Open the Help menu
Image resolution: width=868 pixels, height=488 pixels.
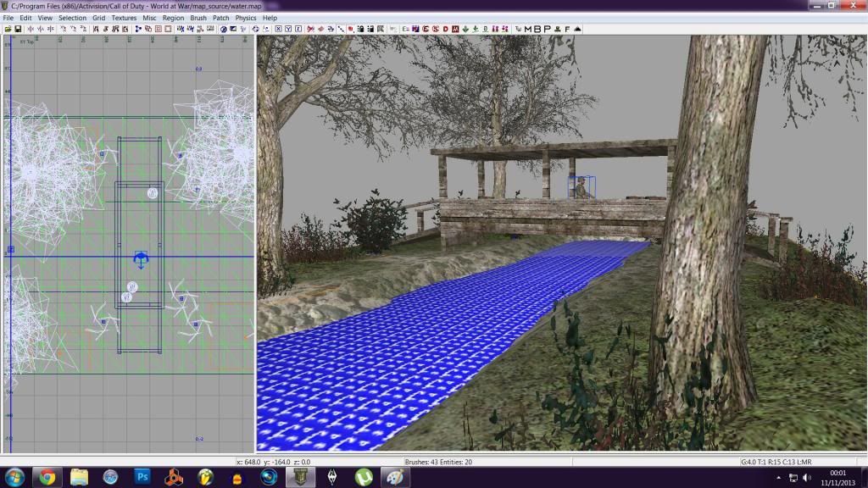point(270,18)
